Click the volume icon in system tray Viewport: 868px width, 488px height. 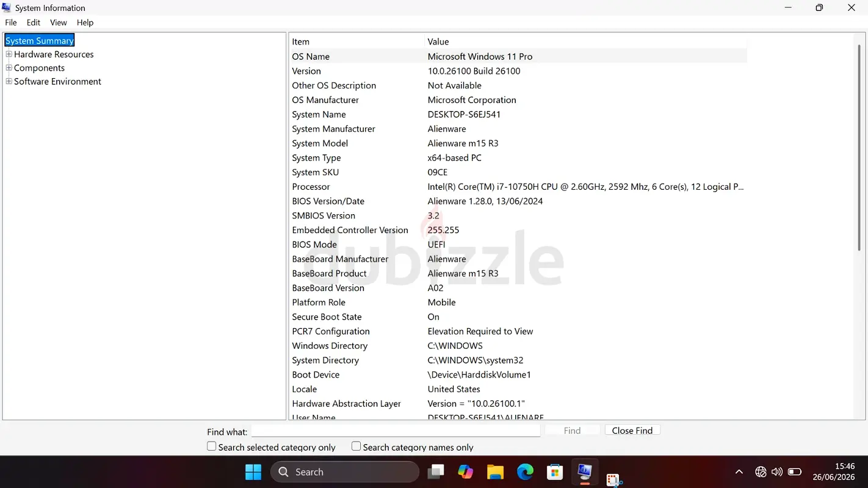(x=777, y=472)
